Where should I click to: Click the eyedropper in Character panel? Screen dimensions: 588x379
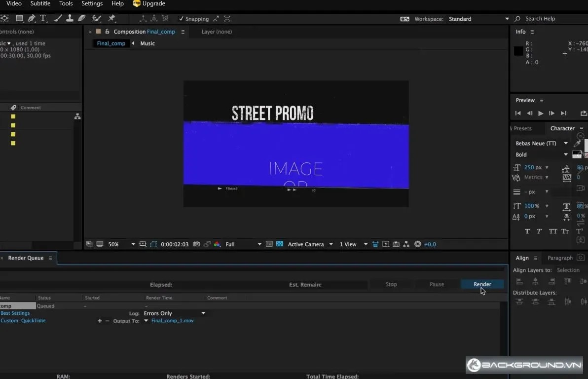coord(577,143)
